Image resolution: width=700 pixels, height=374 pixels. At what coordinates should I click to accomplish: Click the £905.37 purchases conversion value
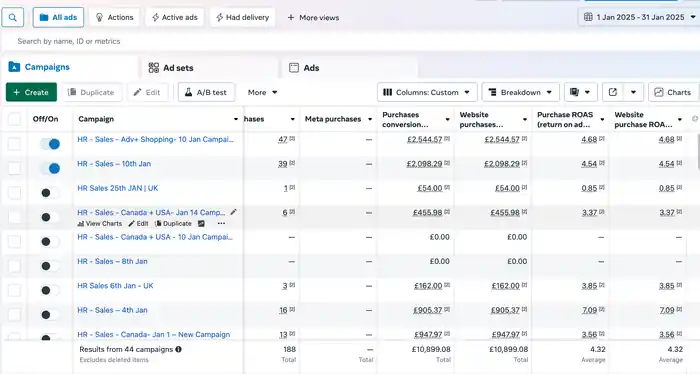(x=428, y=310)
